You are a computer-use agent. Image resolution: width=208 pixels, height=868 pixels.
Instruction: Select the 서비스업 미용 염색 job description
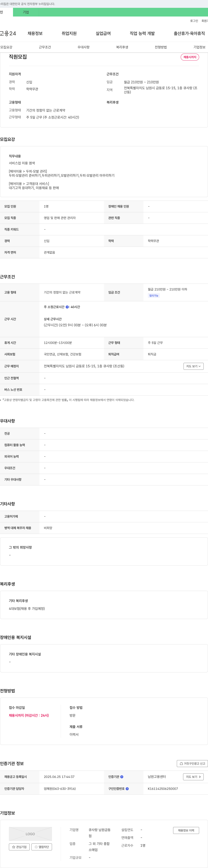pyautogui.click(x=22, y=163)
